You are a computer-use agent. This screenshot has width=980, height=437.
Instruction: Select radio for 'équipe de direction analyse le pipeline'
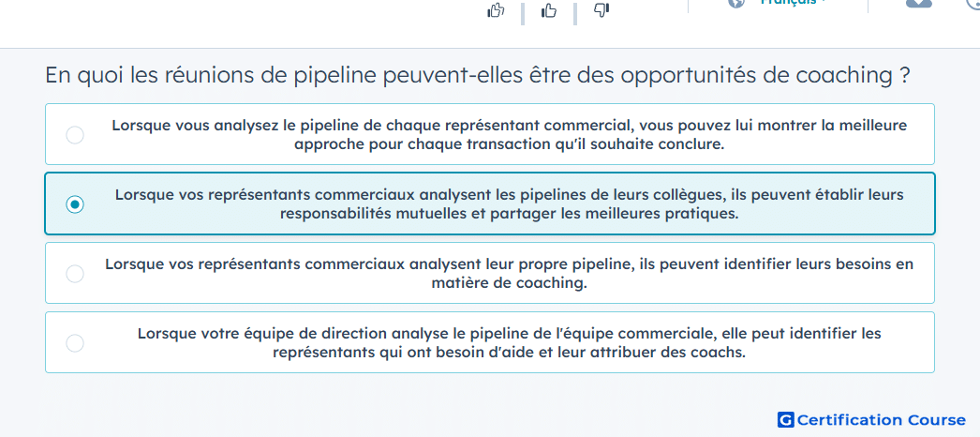click(x=75, y=343)
